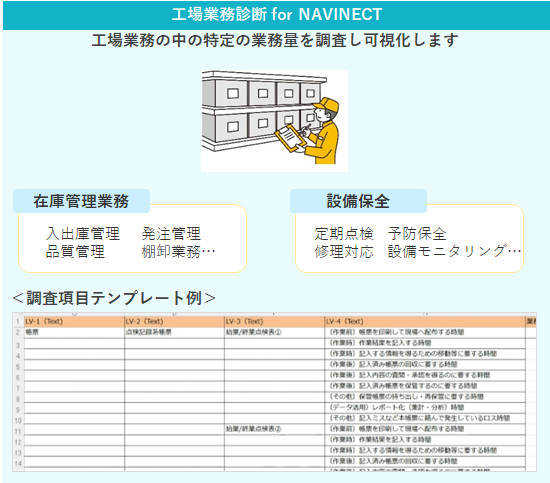550x483 pixels.
Task: Click the '棚卸業務…' text
Action: 179,251
